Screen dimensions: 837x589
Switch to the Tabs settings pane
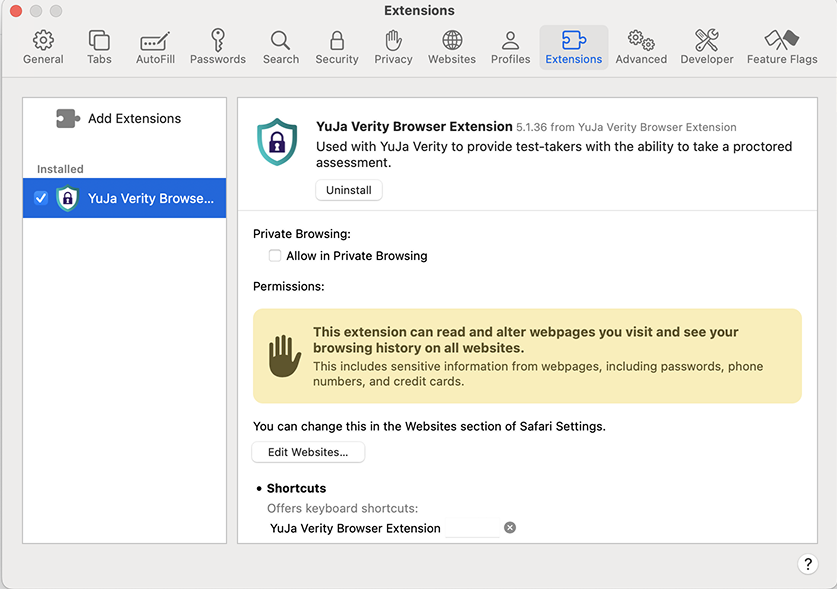tap(99, 48)
